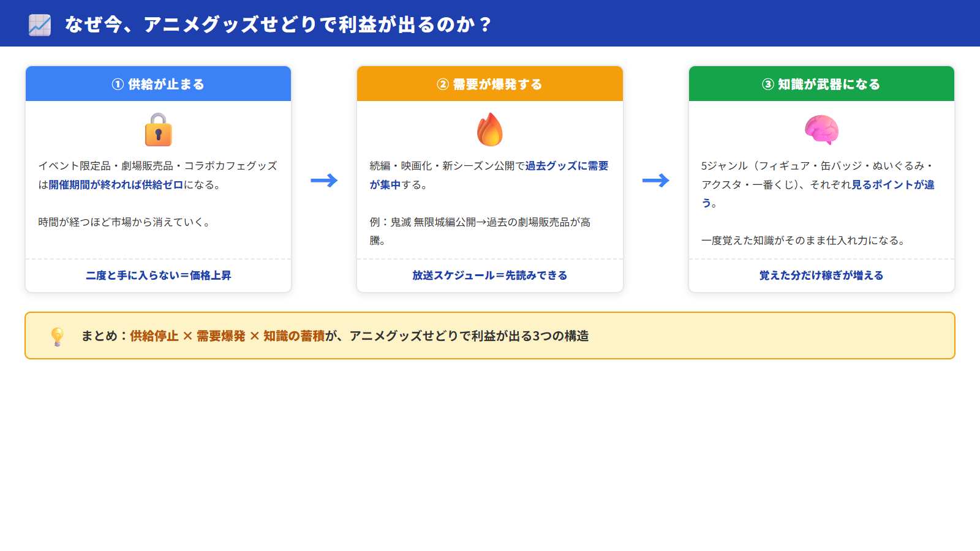The width and height of the screenshot is (980, 551).
Task: Select the green「③ 知識が武器になる」header
Action: 821,84
